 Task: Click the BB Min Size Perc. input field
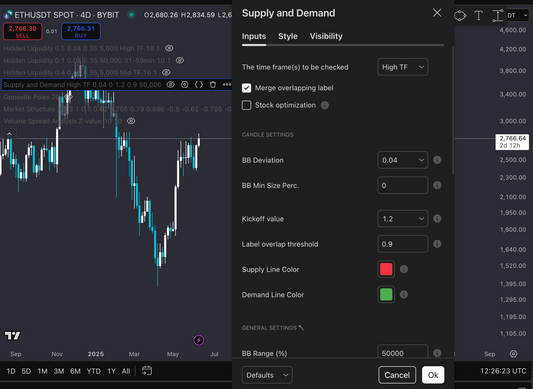(x=402, y=185)
